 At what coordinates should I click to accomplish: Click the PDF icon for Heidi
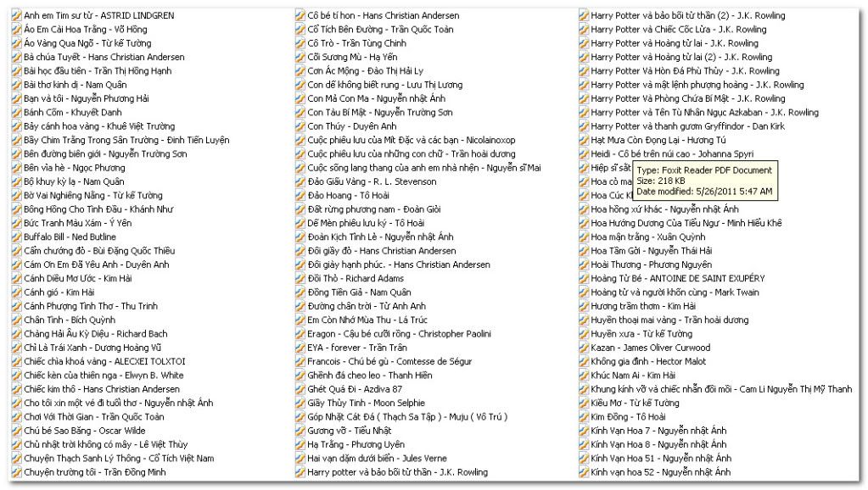point(584,153)
